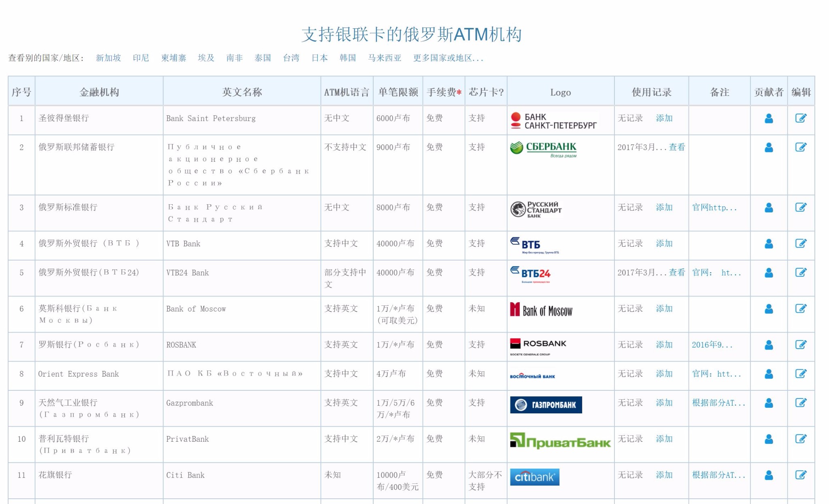Click 添加 for ROSBANK usage record
Image resolution: width=829 pixels, height=504 pixels.
pyautogui.click(x=664, y=345)
